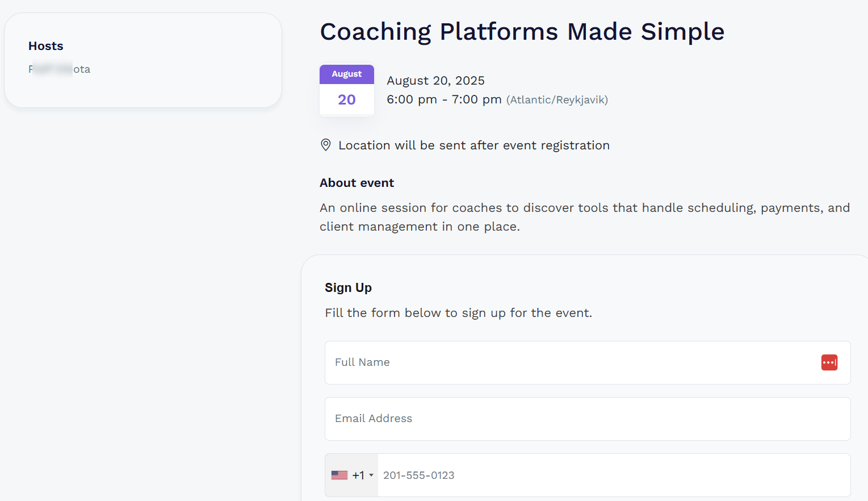
Task: Click the event title Coaching Platforms Made Simple
Action: tap(522, 32)
